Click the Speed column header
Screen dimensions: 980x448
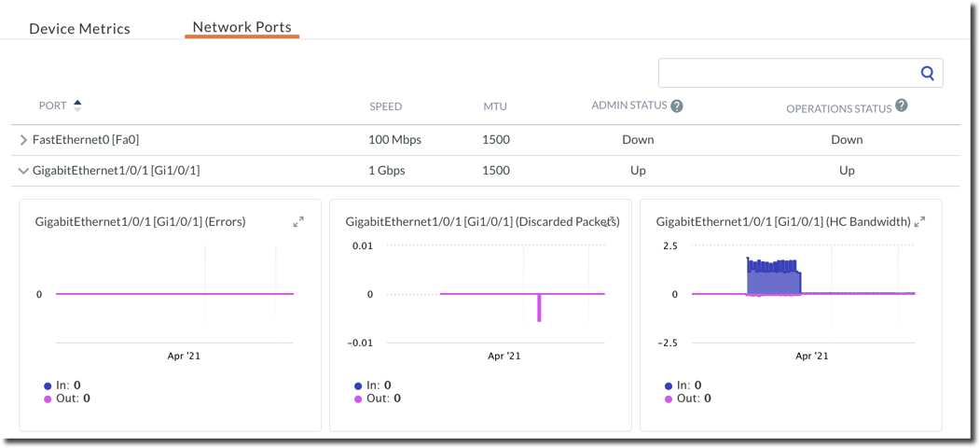coord(385,106)
